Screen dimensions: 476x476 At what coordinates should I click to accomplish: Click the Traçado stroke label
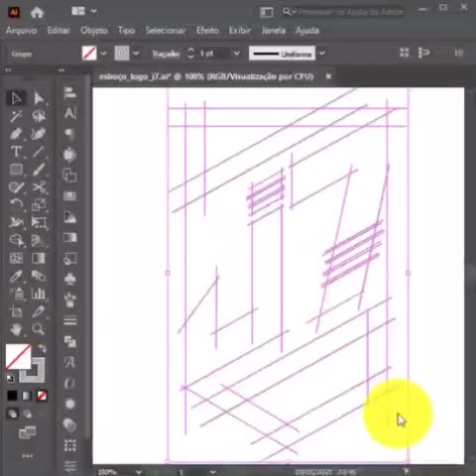[x=166, y=54]
